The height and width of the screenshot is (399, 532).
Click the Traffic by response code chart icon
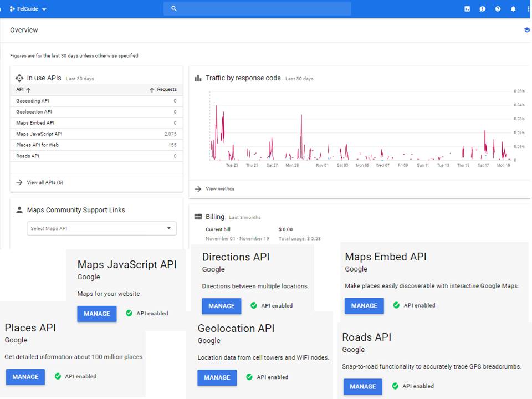(x=198, y=78)
